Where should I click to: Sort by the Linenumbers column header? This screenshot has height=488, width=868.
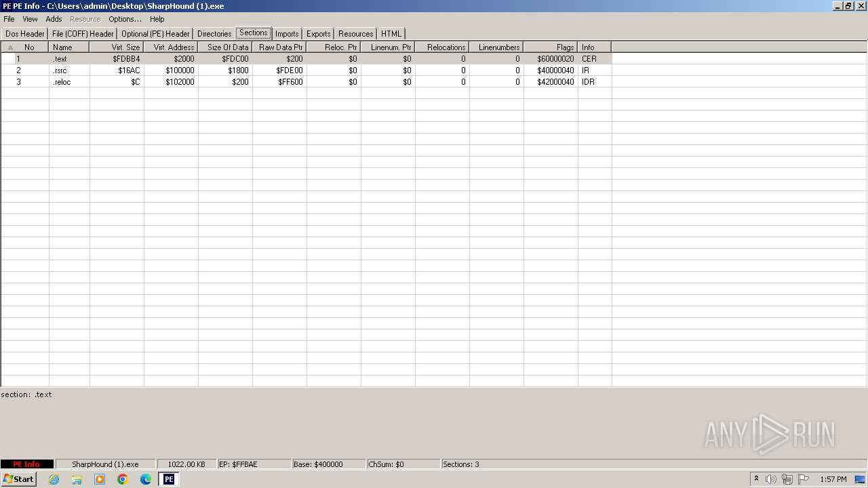[496, 47]
